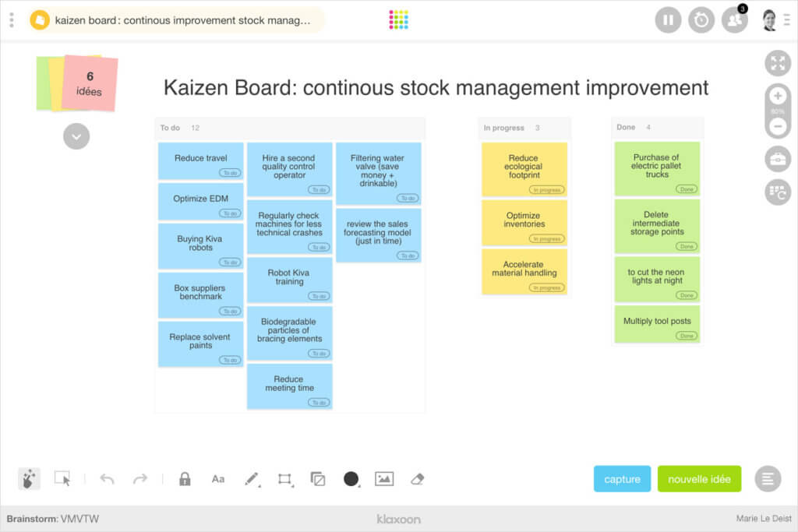
Task: Switch to the selection pointer mode
Action: tap(62, 479)
